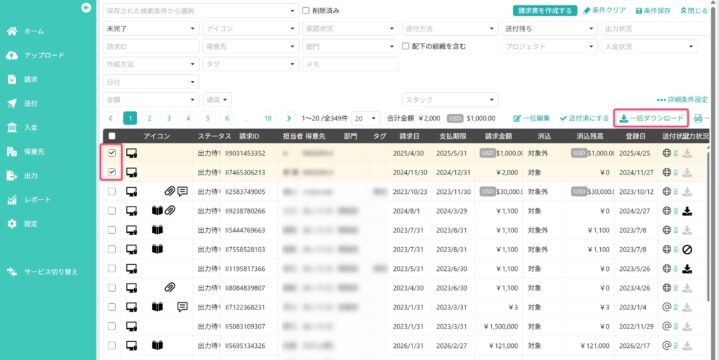Click 一括ダウンロード button
720x360 pixels.
click(x=651, y=118)
